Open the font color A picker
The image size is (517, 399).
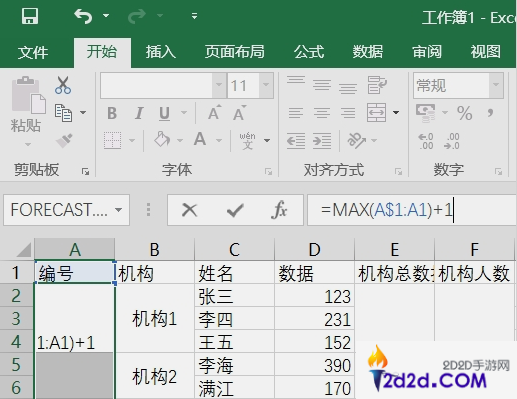coord(200,140)
